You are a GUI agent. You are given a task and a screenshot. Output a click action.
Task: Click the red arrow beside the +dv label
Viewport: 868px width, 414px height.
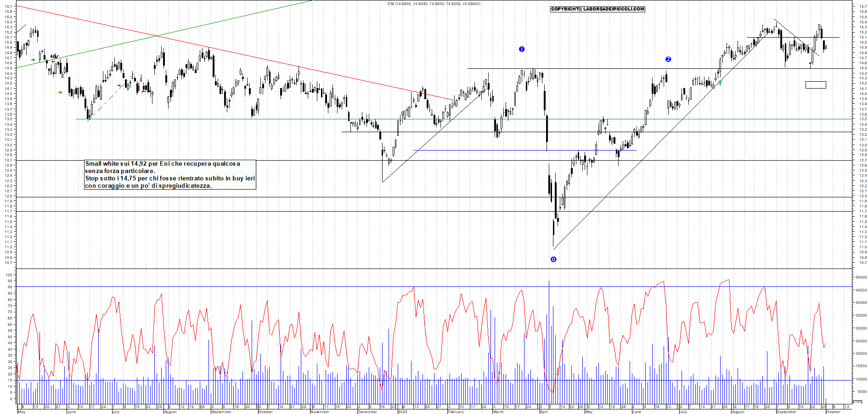pyautogui.click(x=53, y=62)
